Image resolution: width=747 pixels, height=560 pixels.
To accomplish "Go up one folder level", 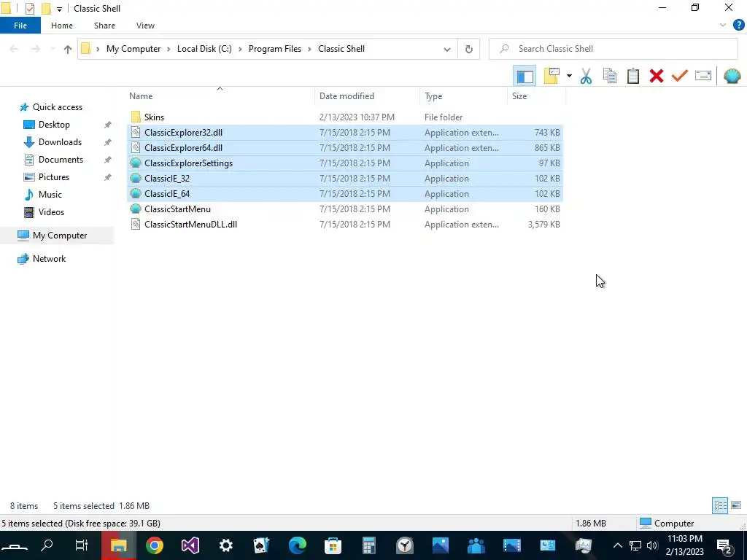I will pos(68,49).
